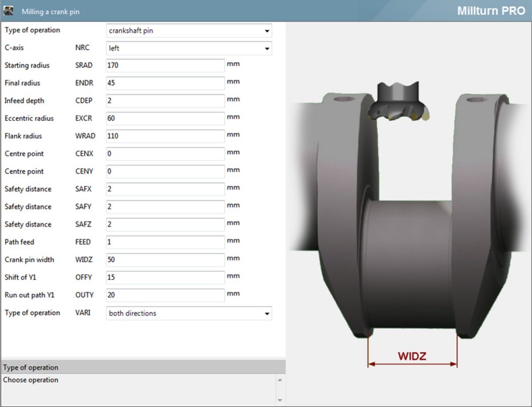This screenshot has height=407, width=532.
Task: Select the Run out path Y1 OUTY field
Action: [x=165, y=295]
